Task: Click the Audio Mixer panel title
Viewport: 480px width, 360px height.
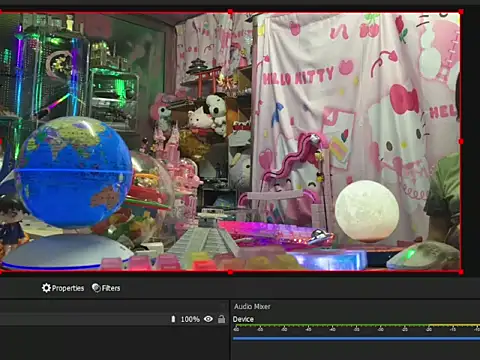Action: click(252, 306)
